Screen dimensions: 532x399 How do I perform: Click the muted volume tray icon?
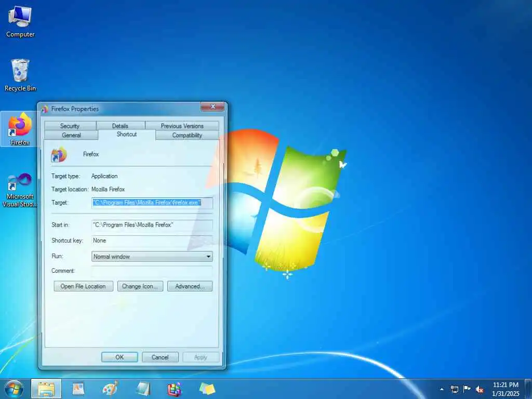pos(480,389)
